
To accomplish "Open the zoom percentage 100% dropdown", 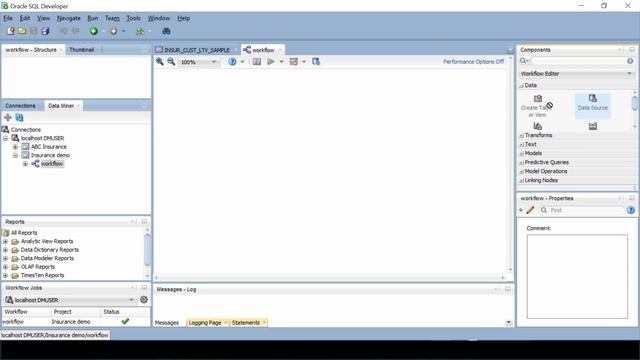I will pyautogui.click(x=213, y=62).
